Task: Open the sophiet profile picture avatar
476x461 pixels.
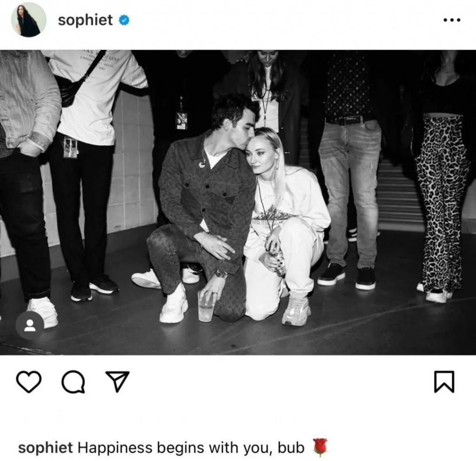Action: (29, 20)
